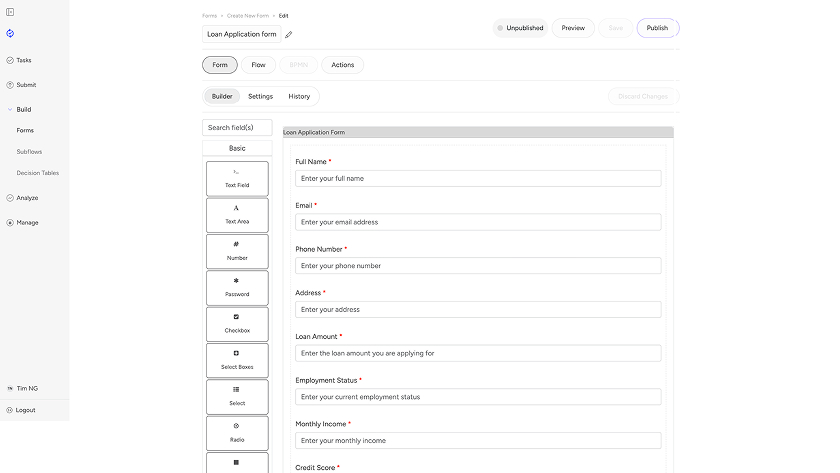Switch to the Flow tab
840x473 pixels.
coord(258,65)
